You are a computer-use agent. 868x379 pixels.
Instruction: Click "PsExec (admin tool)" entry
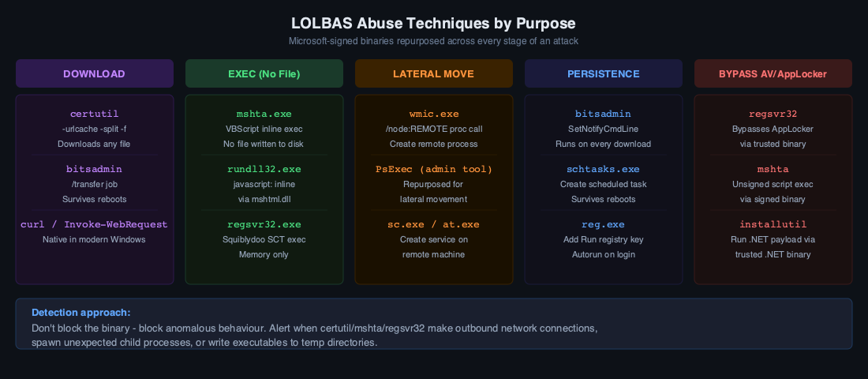pyautogui.click(x=433, y=169)
